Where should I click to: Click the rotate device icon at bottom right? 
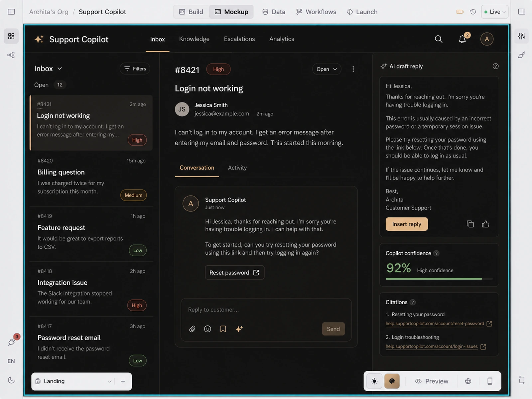tap(522, 380)
